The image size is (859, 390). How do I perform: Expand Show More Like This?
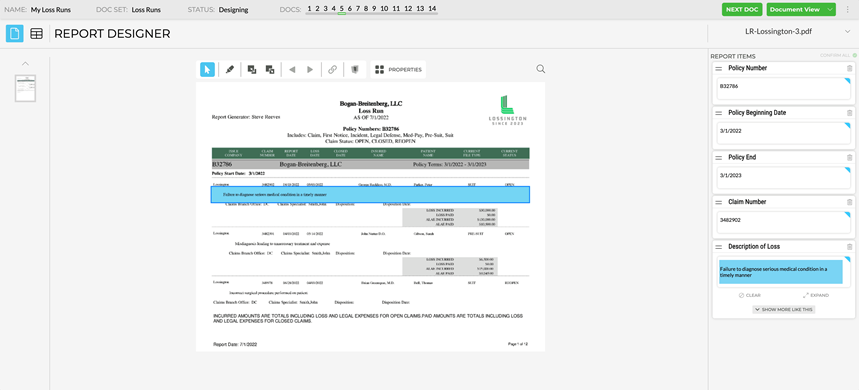(x=783, y=309)
